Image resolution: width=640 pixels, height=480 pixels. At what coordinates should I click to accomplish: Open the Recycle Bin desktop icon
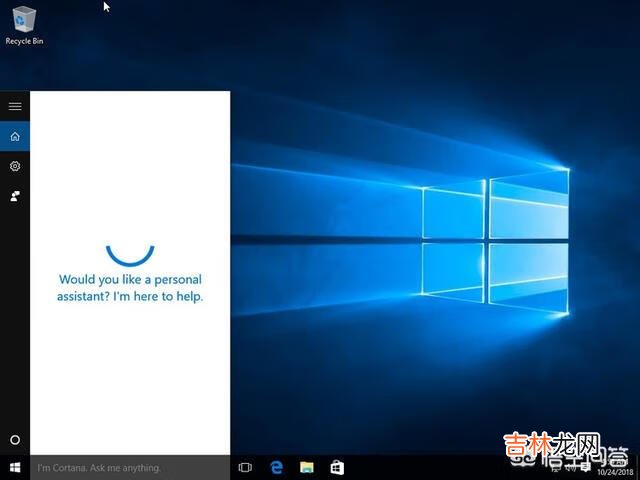tap(23, 19)
